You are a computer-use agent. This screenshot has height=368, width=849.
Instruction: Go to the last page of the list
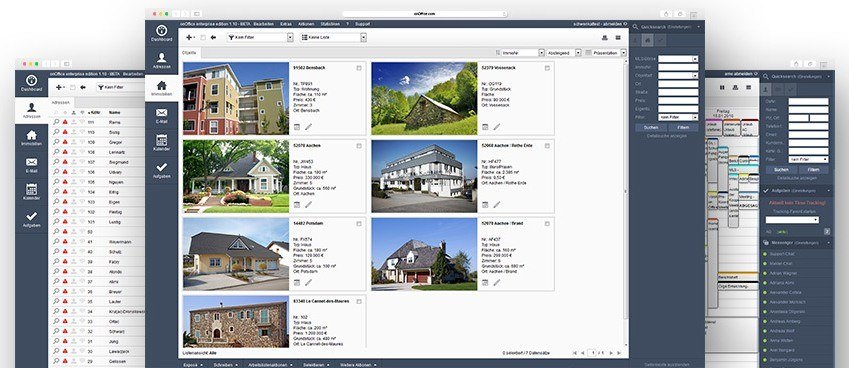(619, 353)
